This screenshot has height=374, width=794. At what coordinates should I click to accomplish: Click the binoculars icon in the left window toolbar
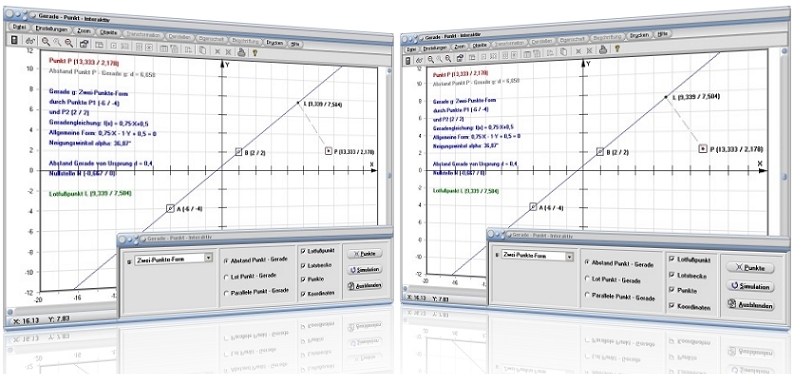30,41
